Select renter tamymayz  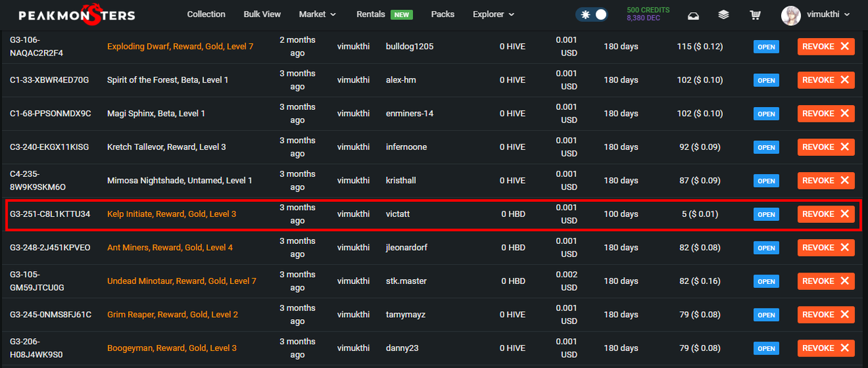tap(406, 315)
